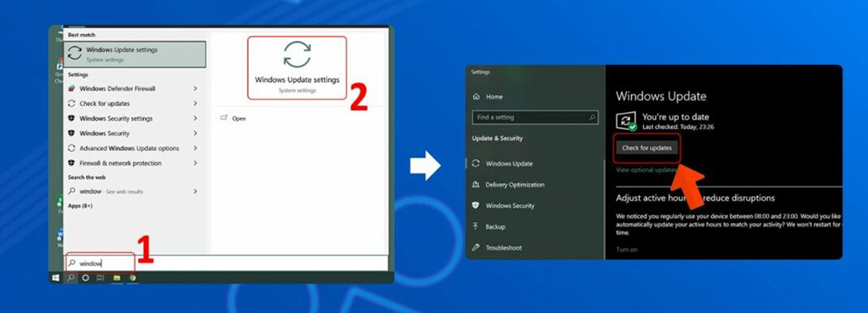Viewport: 868px width, 313px height.
Task: Open Windows Update settings best match result
Action: pyautogui.click(x=135, y=55)
